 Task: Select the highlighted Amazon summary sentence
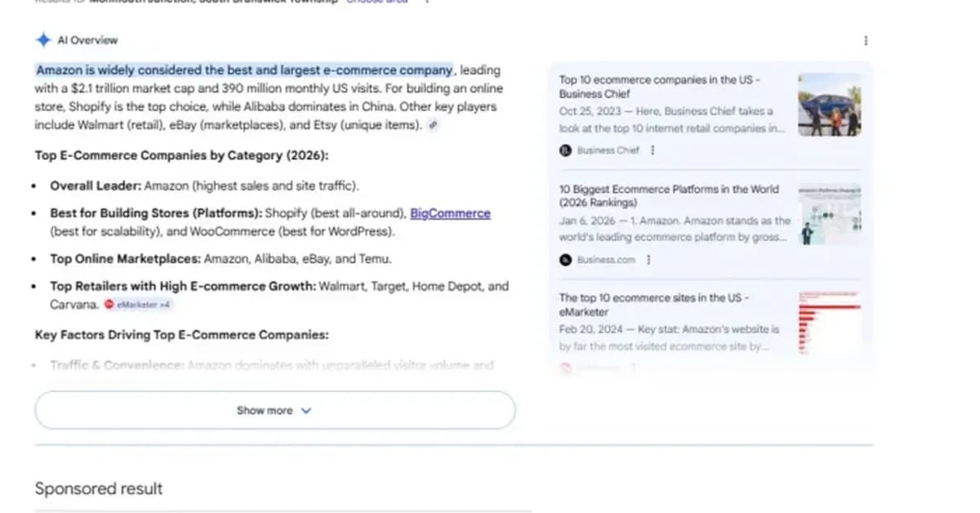click(x=244, y=69)
